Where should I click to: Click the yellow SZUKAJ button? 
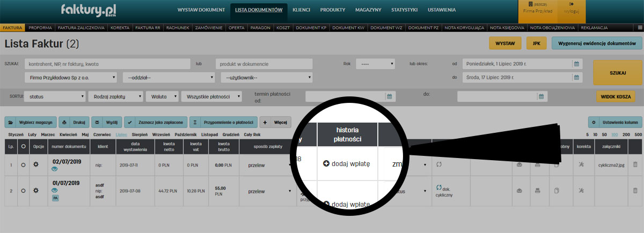pos(617,72)
